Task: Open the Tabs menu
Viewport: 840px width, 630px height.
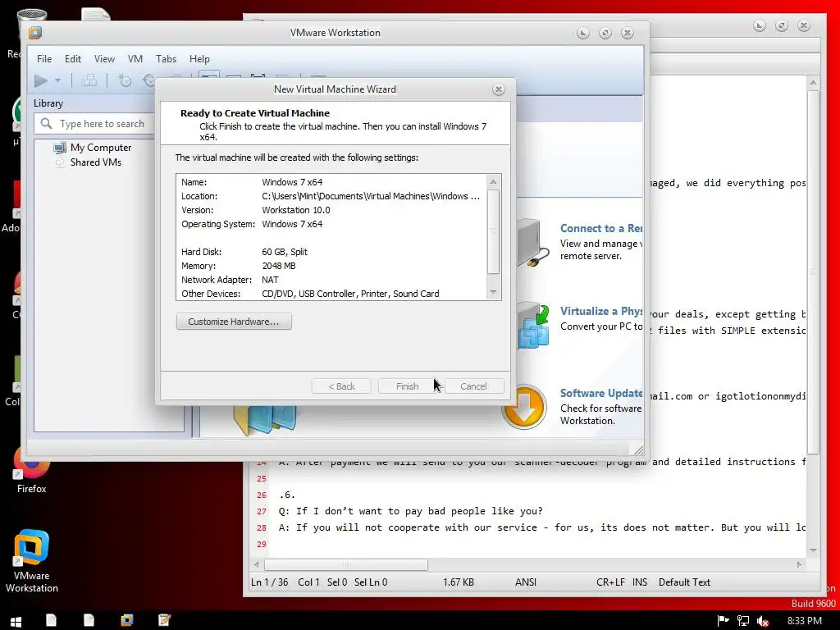Action: 166,59
